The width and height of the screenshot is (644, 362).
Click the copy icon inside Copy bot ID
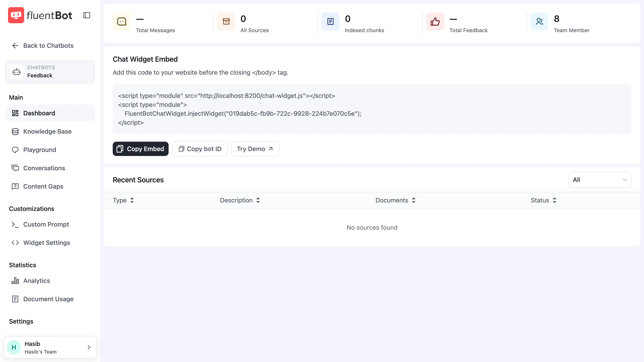[x=182, y=149]
